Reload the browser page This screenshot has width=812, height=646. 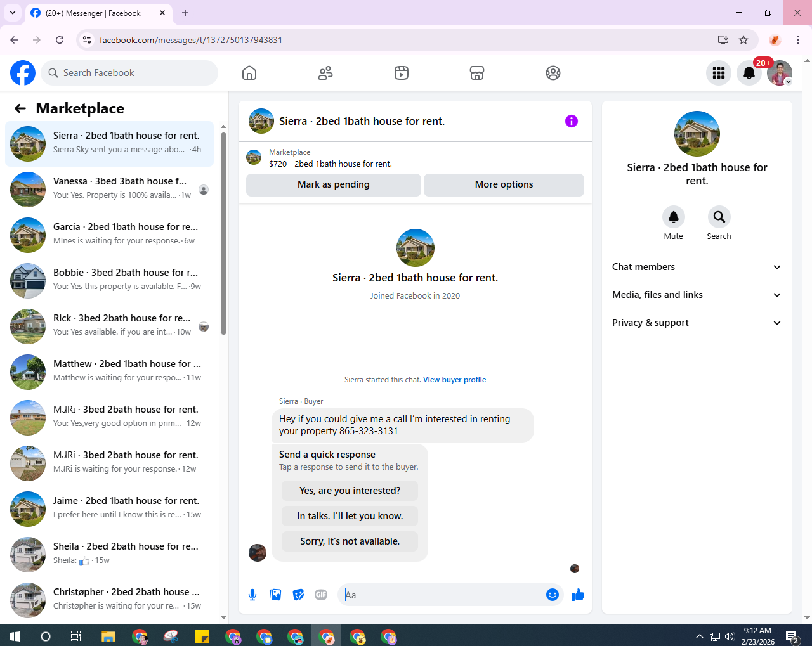pyautogui.click(x=60, y=40)
